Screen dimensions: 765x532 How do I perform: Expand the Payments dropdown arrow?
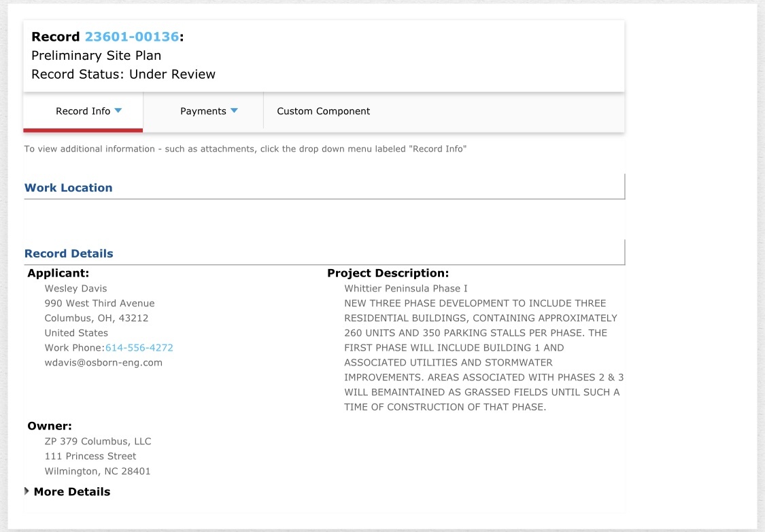pyautogui.click(x=234, y=111)
